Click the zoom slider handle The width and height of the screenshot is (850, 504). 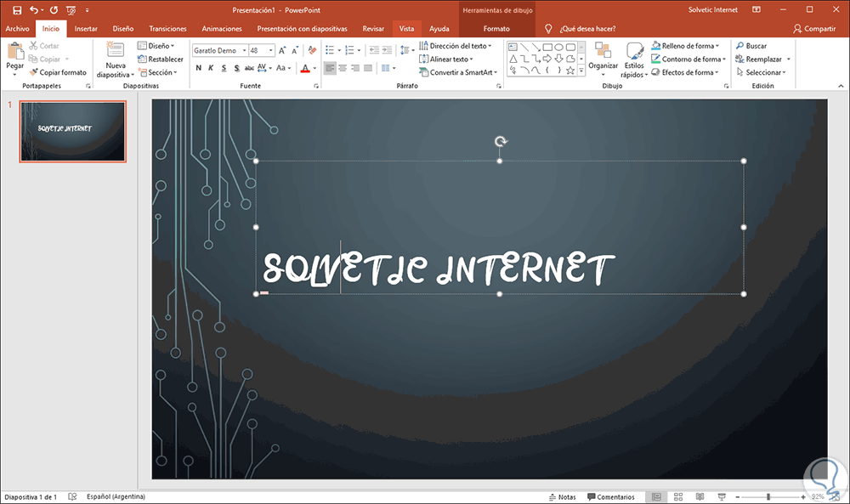(768, 496)
